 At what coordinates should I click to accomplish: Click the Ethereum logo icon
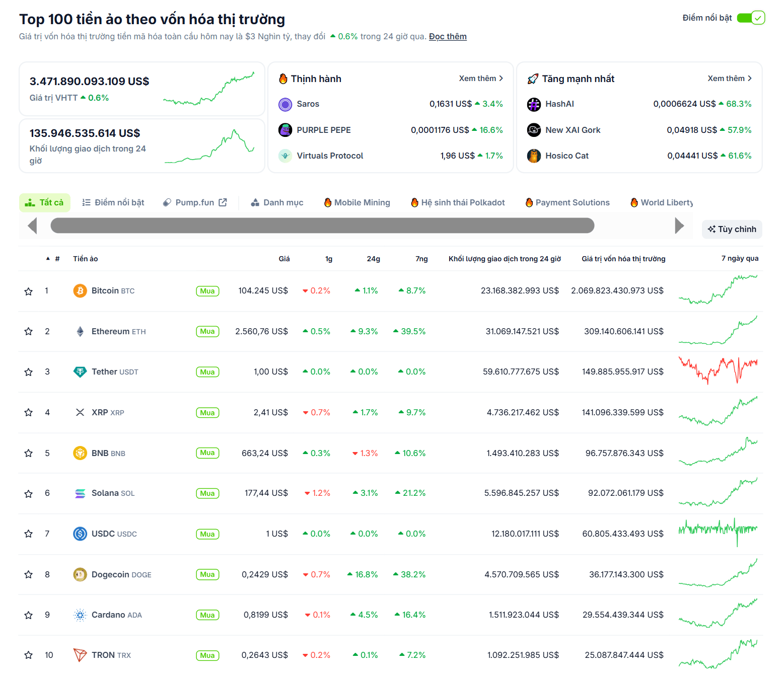click(80, 332)
